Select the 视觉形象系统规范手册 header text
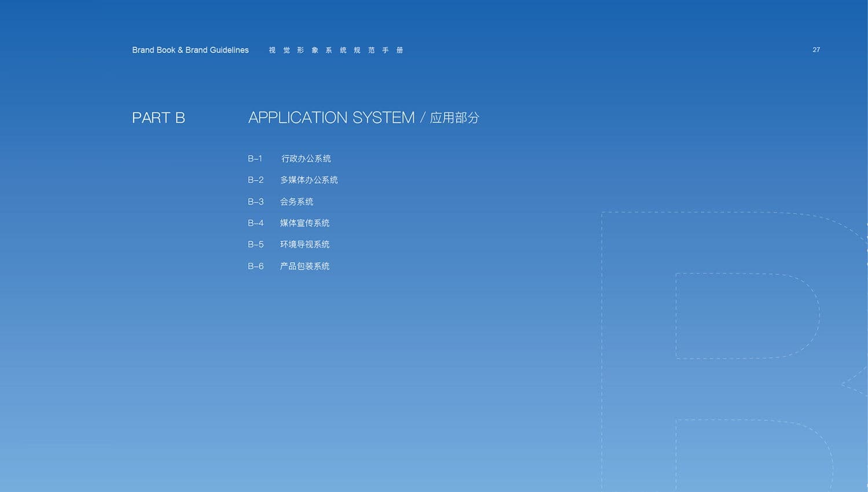 (336, 50)
